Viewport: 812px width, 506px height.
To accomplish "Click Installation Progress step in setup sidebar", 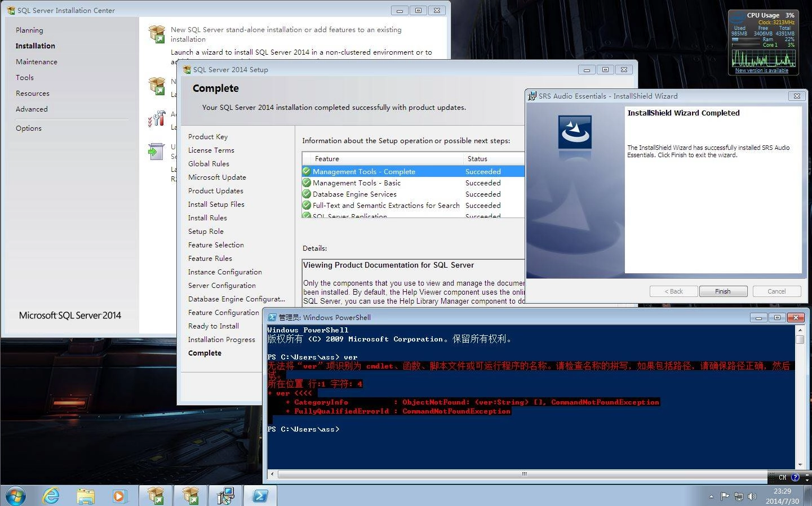I will click(x=221, y=340).
